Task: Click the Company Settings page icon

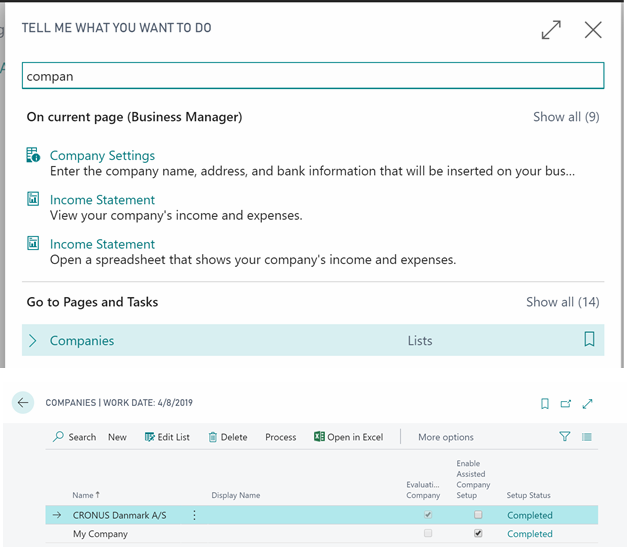Action: click(x=33, y=156)
